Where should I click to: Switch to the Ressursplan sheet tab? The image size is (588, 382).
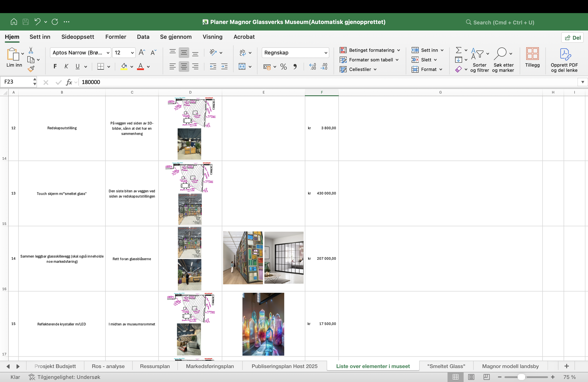(x=155, y=366)
